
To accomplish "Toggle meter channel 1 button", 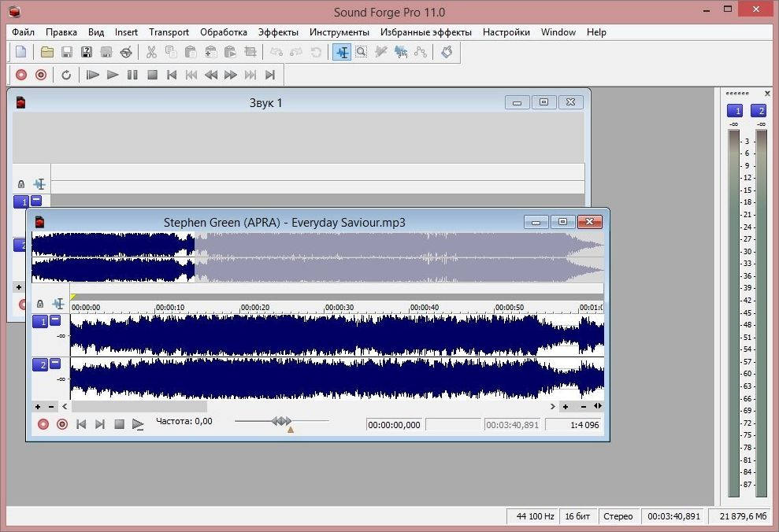I will 735,111.
